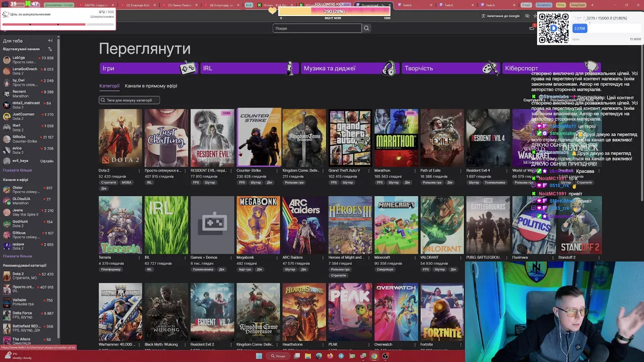Switch to the Категорії tab
644x362 pixels.
[x=109, y=86]
